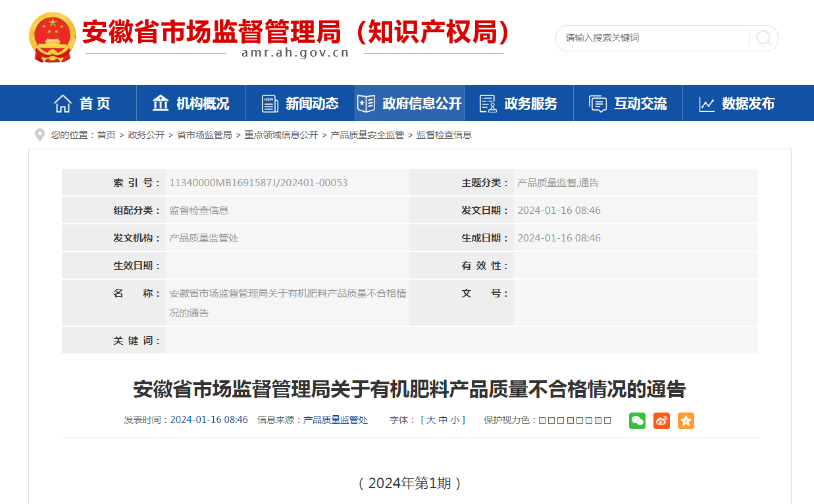Click the 发文日期 value 2024-01-16 08:46
Screen dimensions: 814x504
point(559,211)
